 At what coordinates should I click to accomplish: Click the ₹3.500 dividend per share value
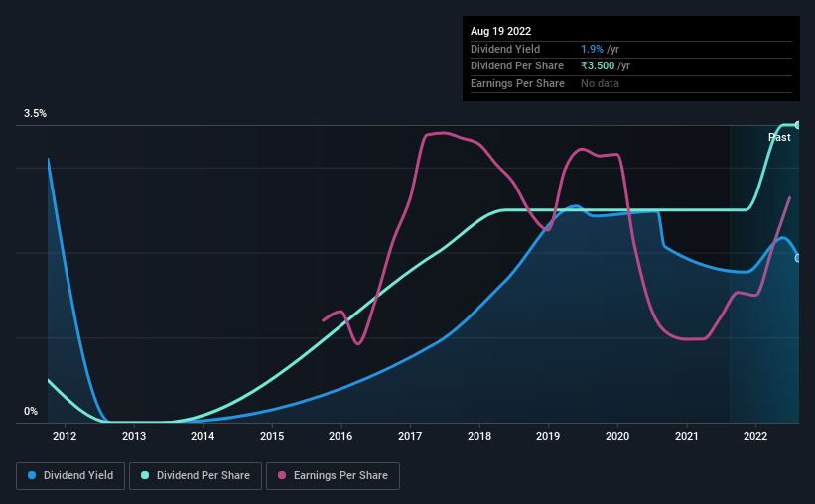[x=598, y=66]
